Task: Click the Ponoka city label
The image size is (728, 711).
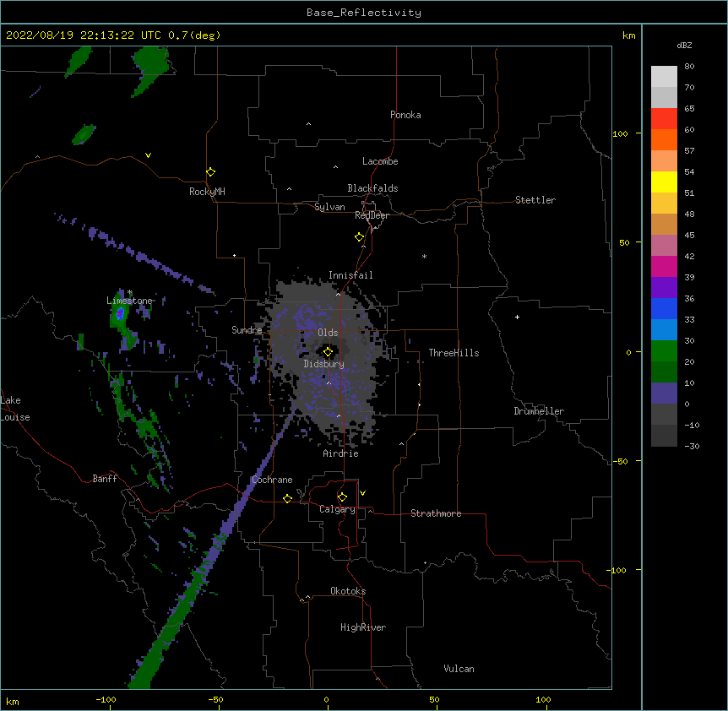Action: pyautogui.click(x=405, y=115)
